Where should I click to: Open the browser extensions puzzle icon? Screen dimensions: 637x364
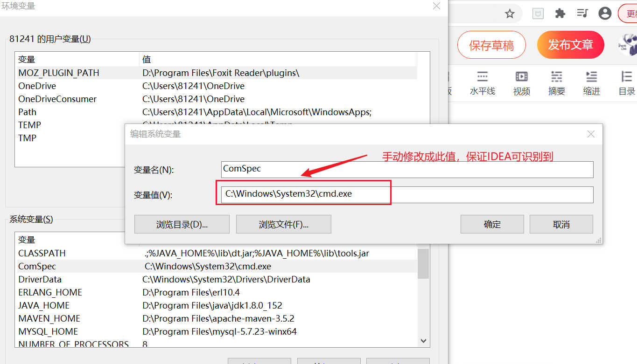pyautogui.click(x=560, y=14)
